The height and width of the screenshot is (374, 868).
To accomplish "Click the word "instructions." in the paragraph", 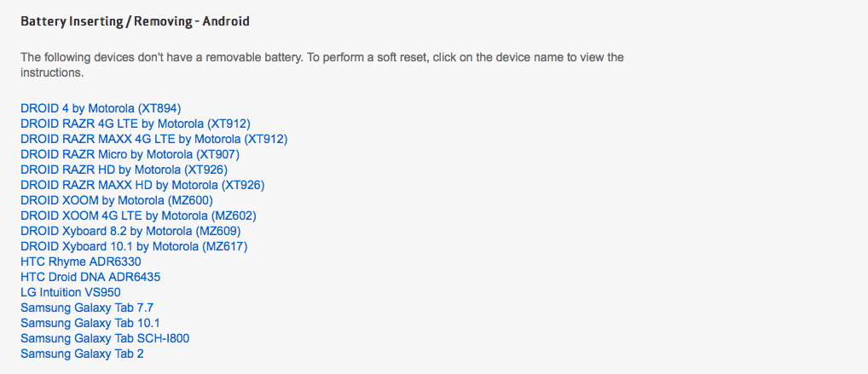I will [x=52, y=72].
